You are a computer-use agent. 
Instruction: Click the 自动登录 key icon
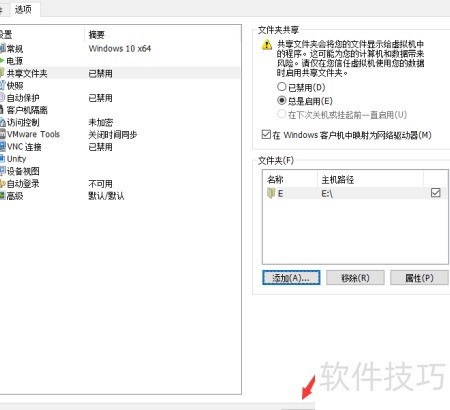tap(2, 183)
